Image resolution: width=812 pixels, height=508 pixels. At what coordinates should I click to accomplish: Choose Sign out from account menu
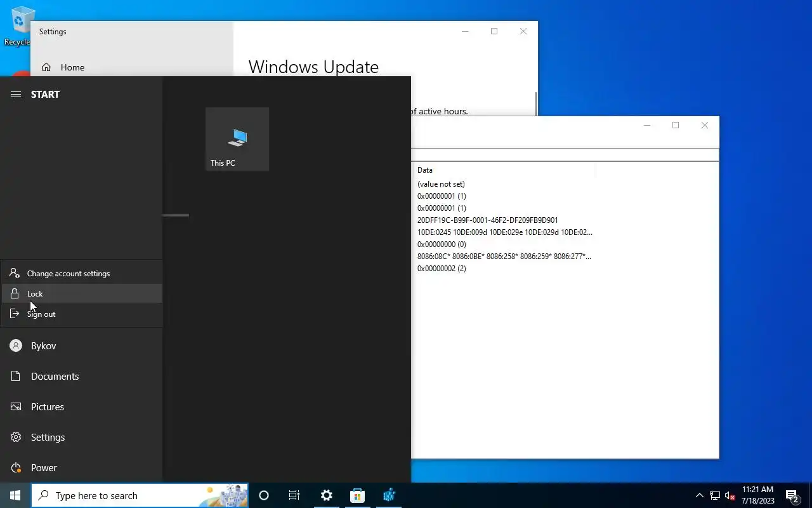pos(81,314)
